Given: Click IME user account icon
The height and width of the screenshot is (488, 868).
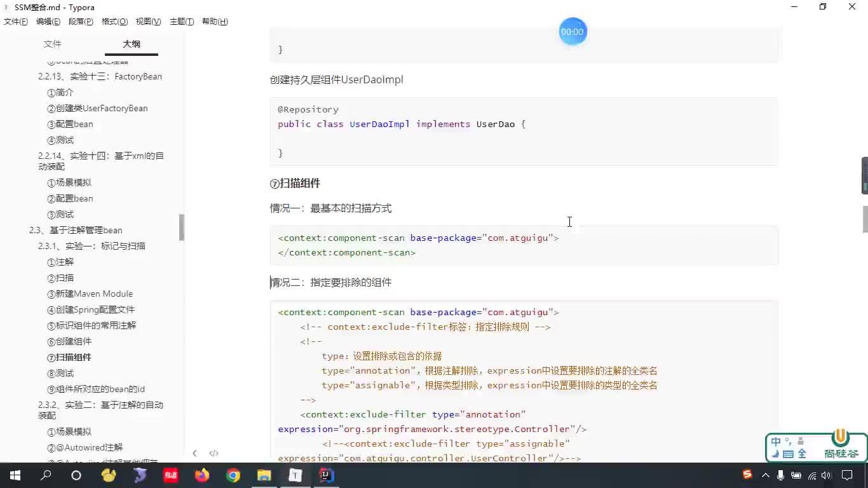Looking at the screenshot, I should pyautogui.click(x=800, y=441).
